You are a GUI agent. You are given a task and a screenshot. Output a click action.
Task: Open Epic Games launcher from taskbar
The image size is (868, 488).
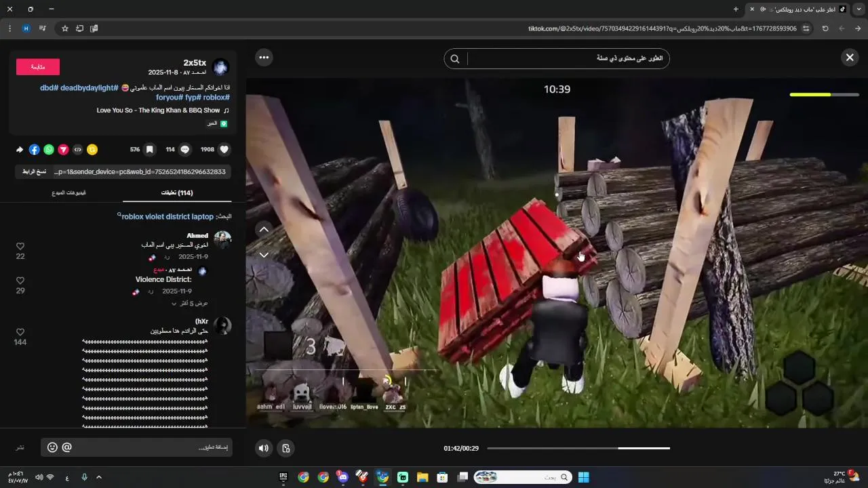coord(283,477)
